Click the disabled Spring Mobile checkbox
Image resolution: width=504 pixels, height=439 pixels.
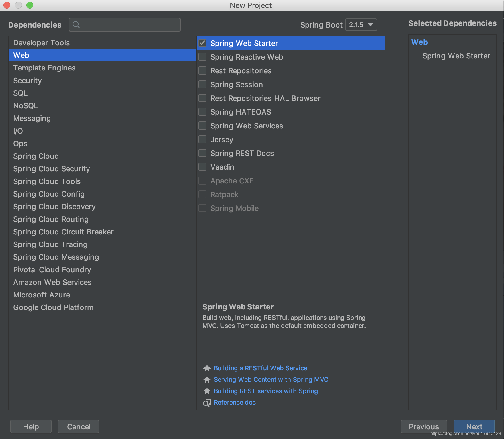pyautogui.click(x=202, y=208)
